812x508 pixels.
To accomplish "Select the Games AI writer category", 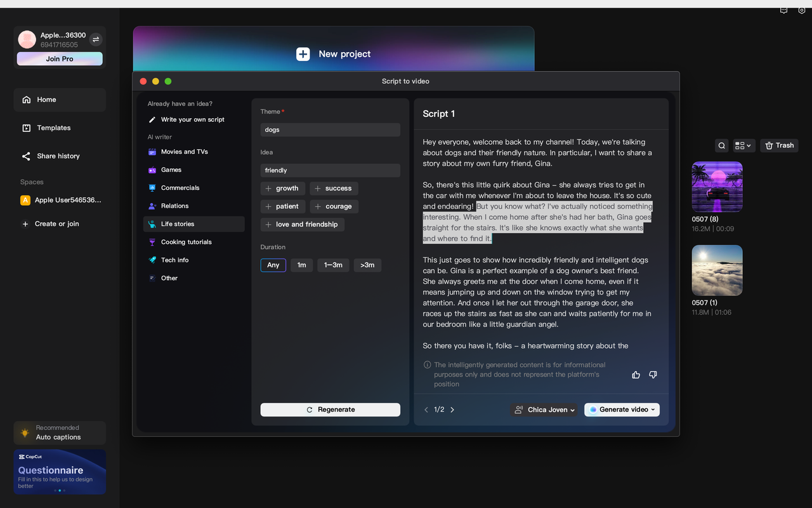I will click(x=152, y=170).
